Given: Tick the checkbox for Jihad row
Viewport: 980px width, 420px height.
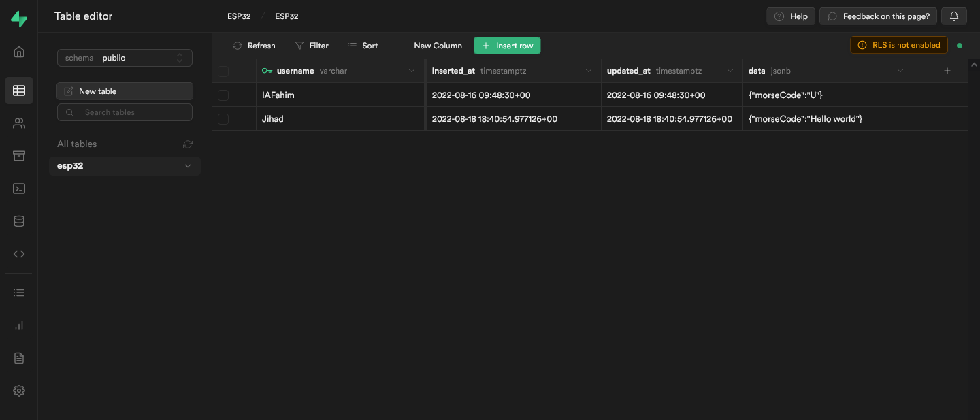Looking at the screenshot, I should coord(223,119).
